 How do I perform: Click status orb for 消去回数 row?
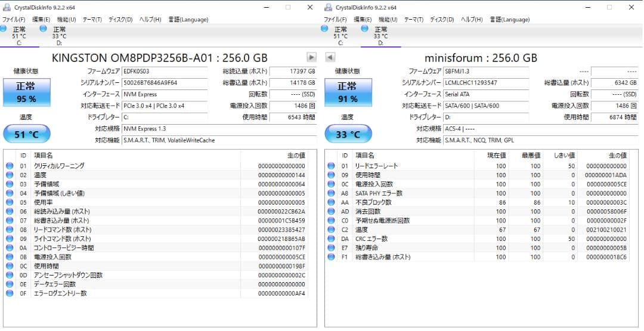point(331,212)
